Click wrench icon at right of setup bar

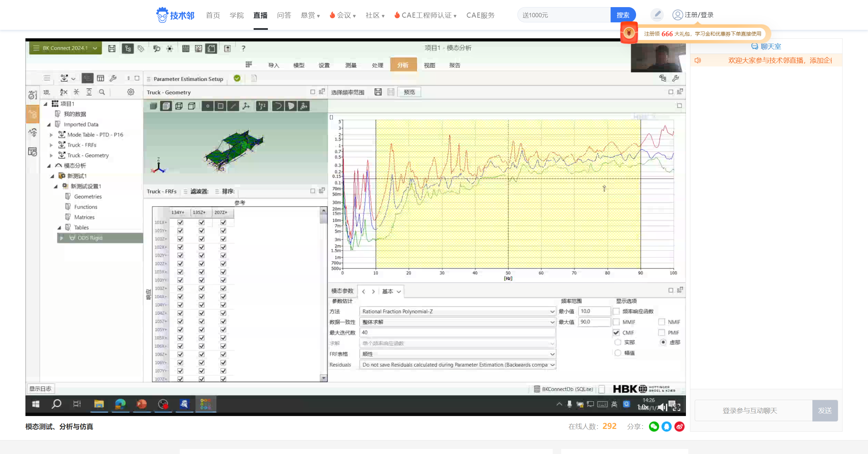pyautogui.click(x=675, y=78)
